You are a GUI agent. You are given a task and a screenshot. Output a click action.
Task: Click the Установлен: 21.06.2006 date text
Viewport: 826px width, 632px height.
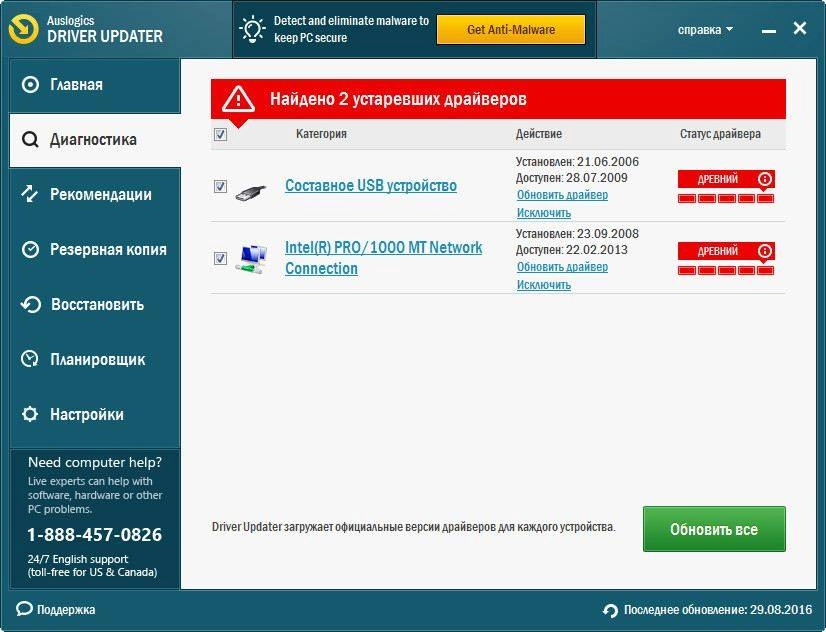577,162
